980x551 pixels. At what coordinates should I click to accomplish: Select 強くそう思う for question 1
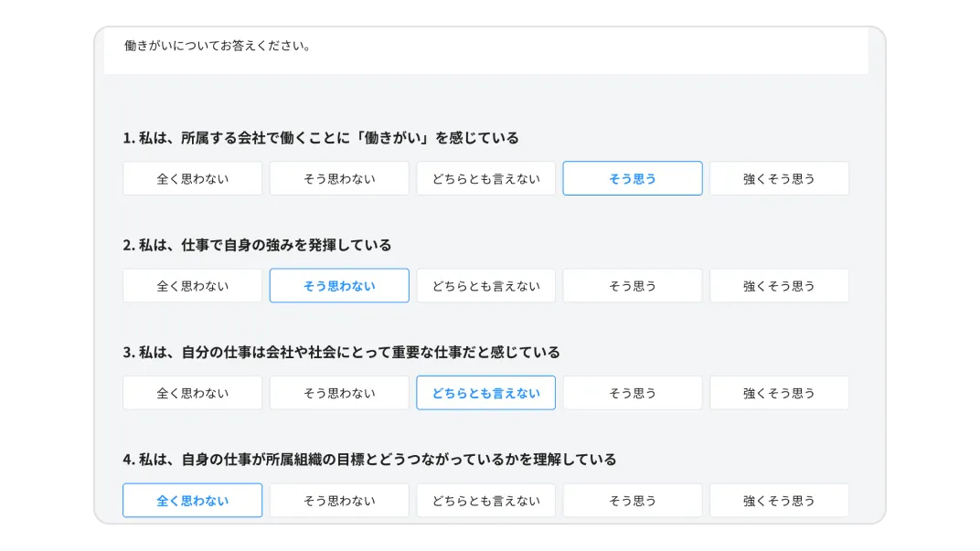click(x=779, y=178)
